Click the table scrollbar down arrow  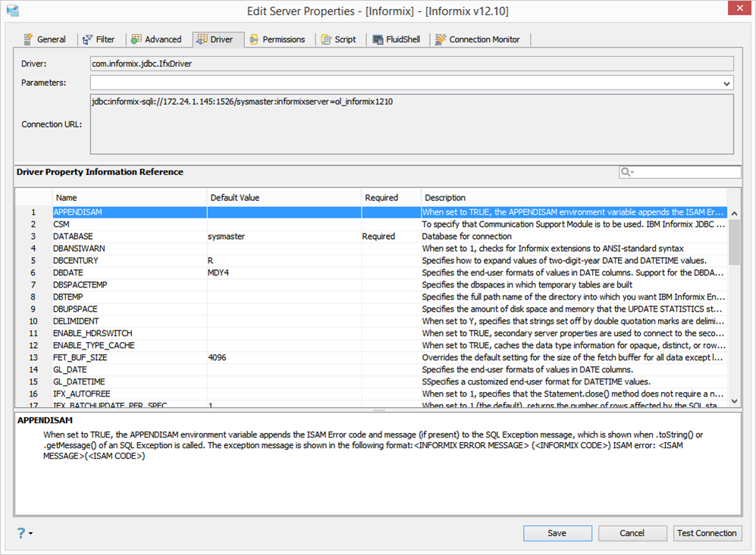734,401
